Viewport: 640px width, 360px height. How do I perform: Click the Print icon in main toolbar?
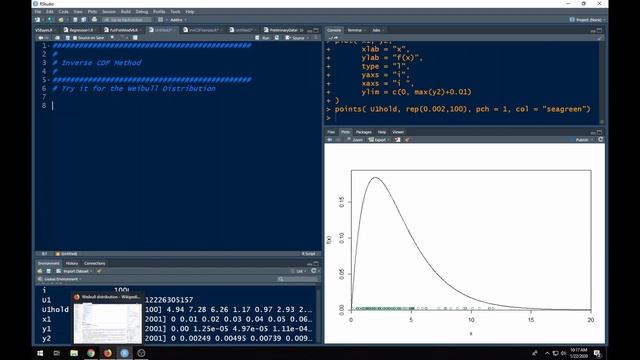pos(94,20)
